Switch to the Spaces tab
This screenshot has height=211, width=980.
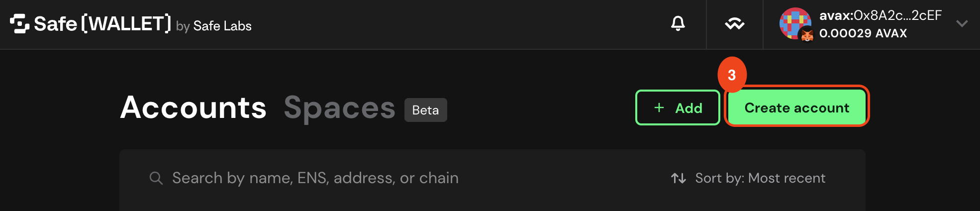pos(339,107)
